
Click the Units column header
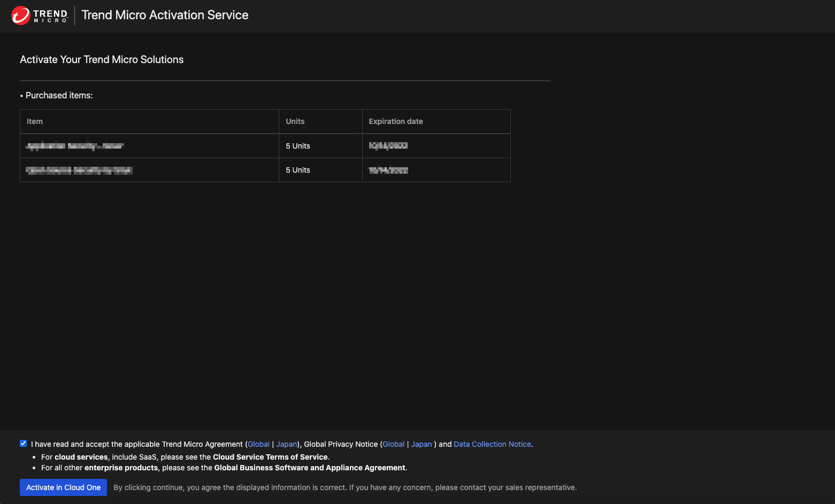[x=295, y=121]
